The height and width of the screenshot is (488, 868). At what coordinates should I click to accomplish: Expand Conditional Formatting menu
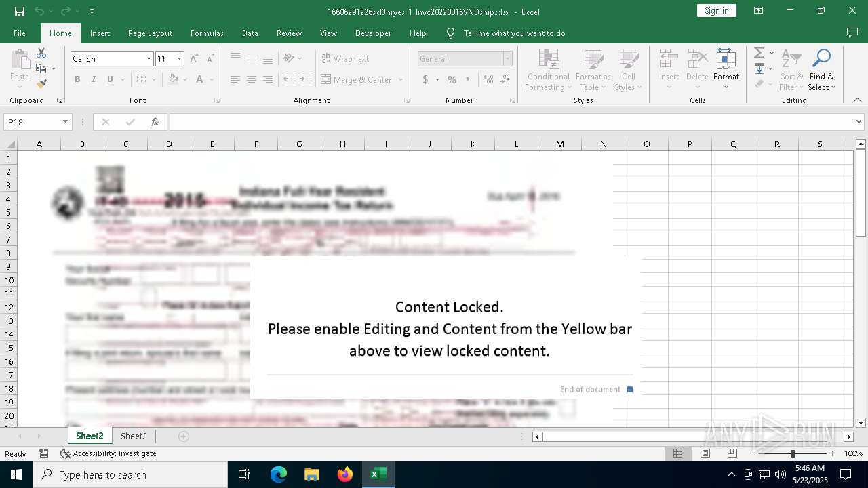[x=549, y=70]
